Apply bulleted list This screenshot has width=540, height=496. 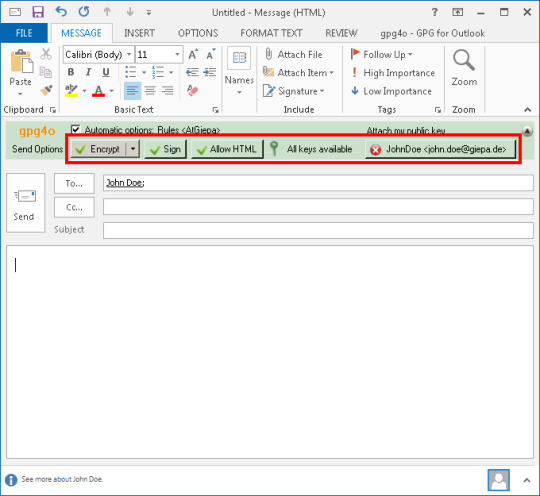click(131, 72)
